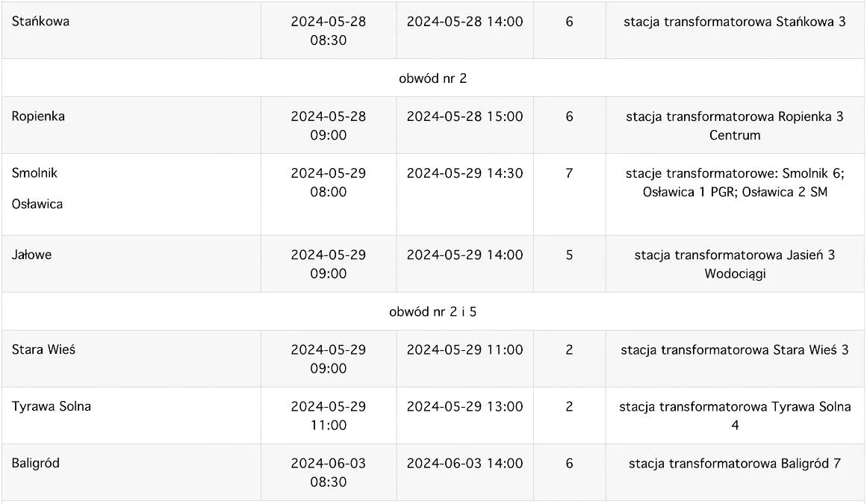Select 'stacja transformatorowa Stańkowa 3' text
The height and width of the screenshot is (504, 867).
(735, 22)
